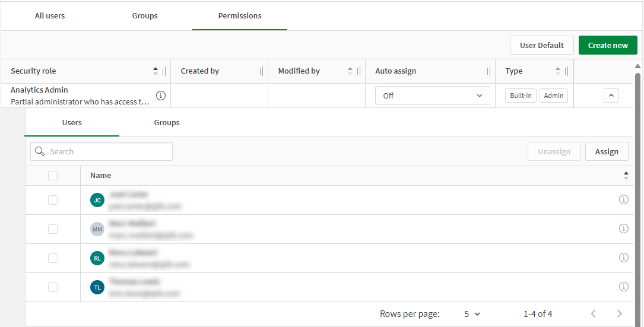Click info icon on TL user row
644x327 pixels.
tap(623, 287)
